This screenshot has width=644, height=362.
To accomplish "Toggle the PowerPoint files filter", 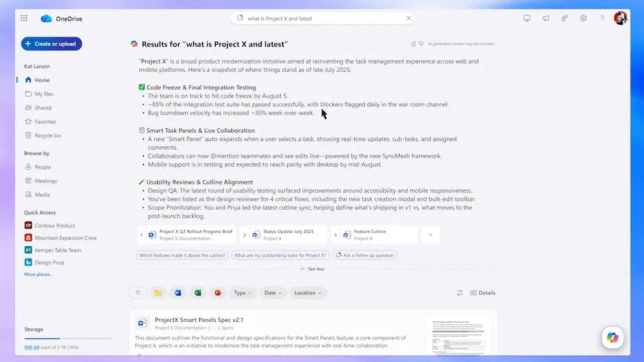I will point(218,293).
